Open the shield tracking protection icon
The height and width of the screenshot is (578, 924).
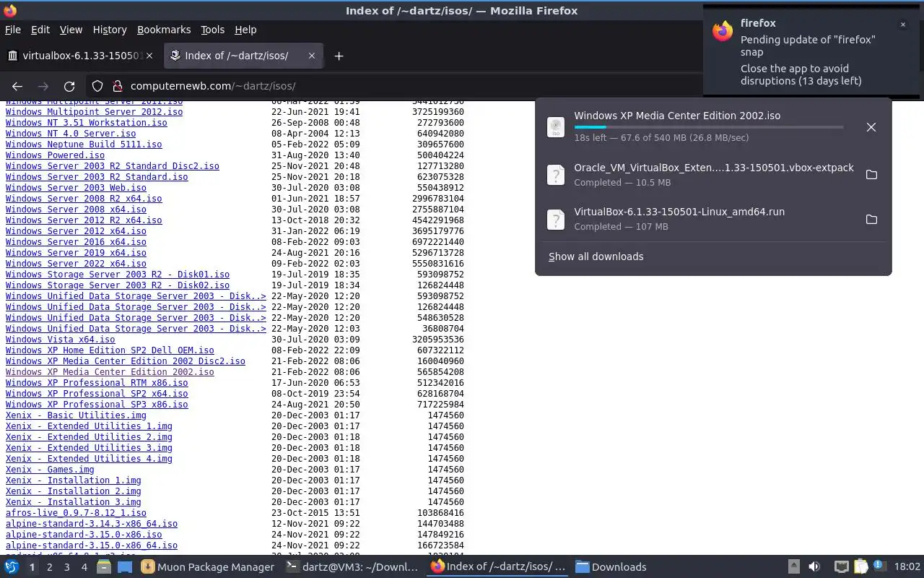(97, 86)
